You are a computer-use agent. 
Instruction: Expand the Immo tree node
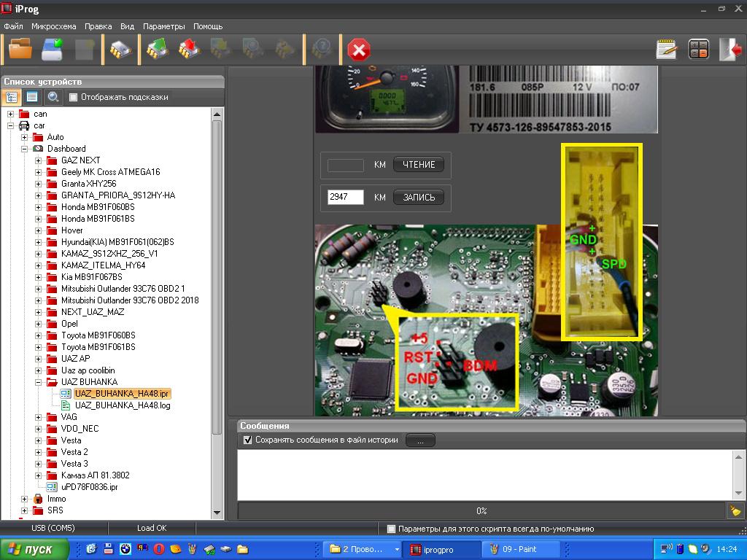pyautogui.click(x=24, y=499)
